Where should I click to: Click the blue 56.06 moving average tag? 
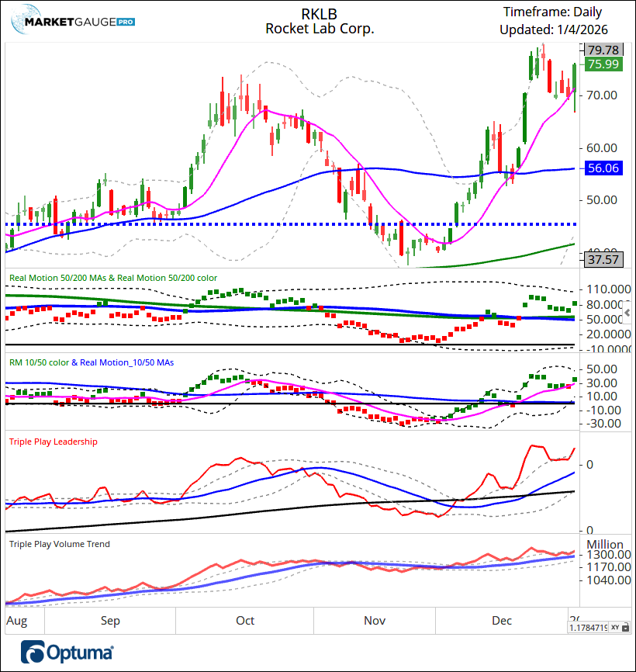(x=603, y=168)
